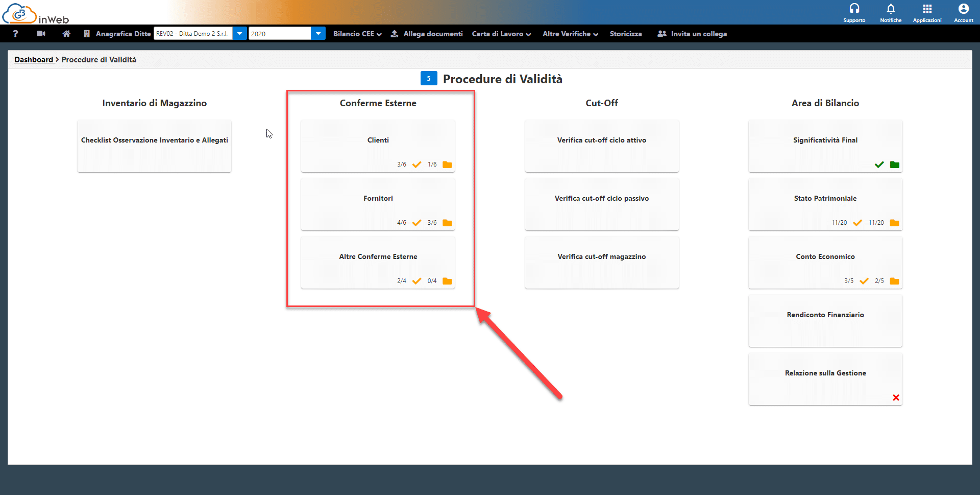Viewport: 980px width, 495px height.
Task: Expand the company selector dropdown arrow
Action: click(239, 34)
